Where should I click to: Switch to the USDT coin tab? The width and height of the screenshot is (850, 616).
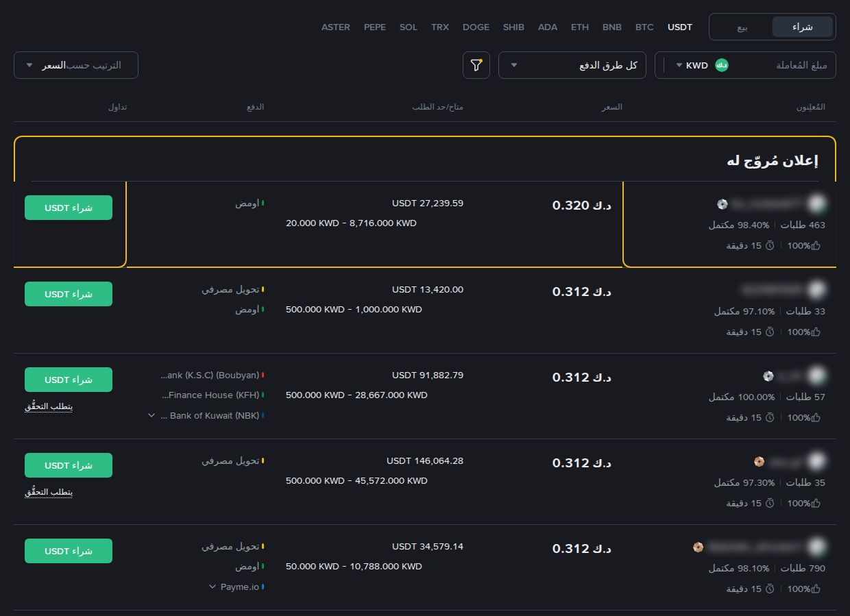(680, 27)
